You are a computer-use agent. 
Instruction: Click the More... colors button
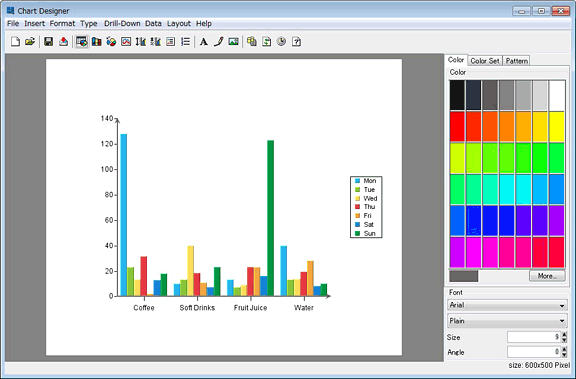tap(547, 276)
